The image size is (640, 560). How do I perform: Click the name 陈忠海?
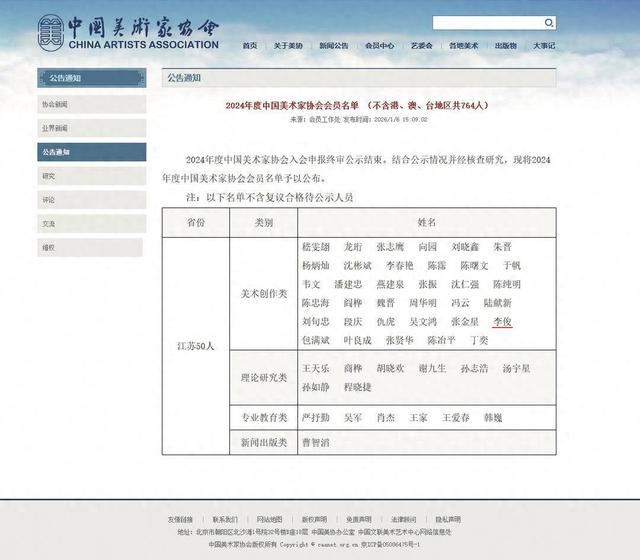[x=316, y=303]
